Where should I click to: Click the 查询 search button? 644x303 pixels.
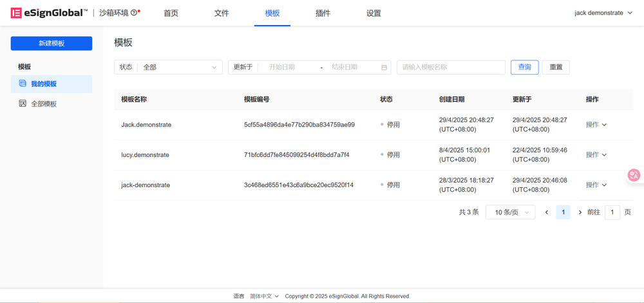point(524,67)
